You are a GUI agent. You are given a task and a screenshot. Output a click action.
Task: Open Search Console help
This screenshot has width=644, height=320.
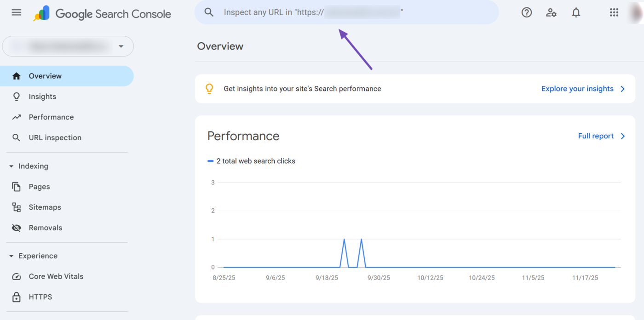tap(527, 12)
